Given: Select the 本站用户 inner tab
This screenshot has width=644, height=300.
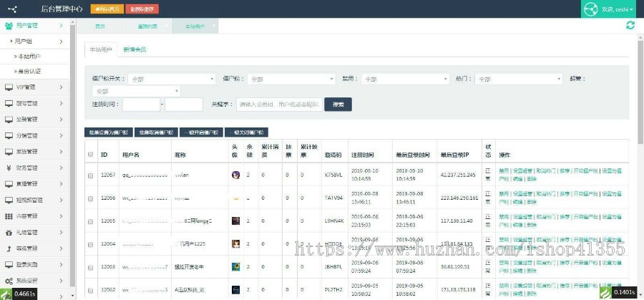Looking at the screenshot, I should 101,49.
